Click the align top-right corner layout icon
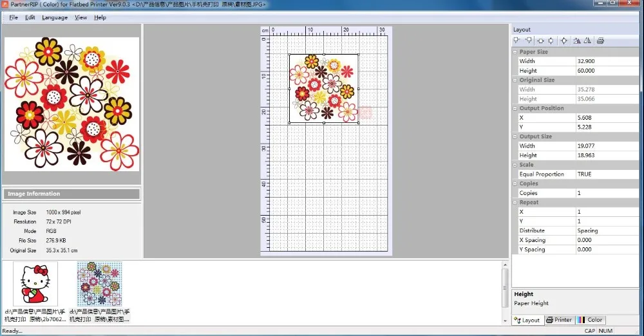 tap(529, 41)
